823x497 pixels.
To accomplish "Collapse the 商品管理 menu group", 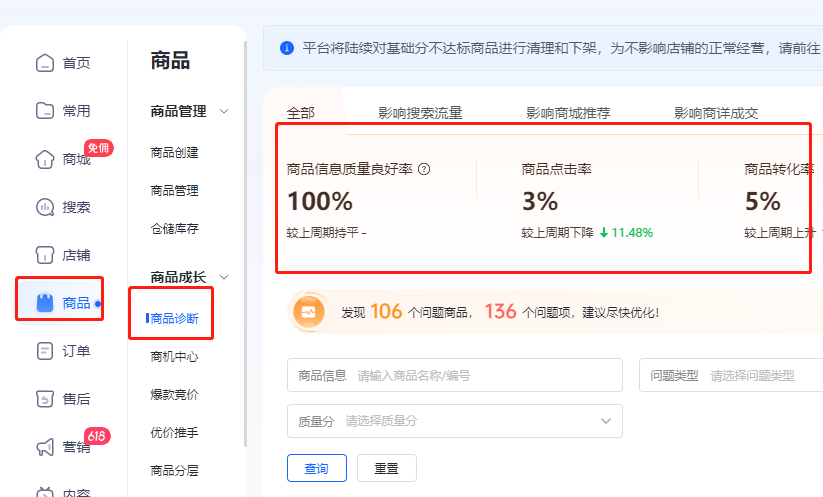I will [224, 111].
